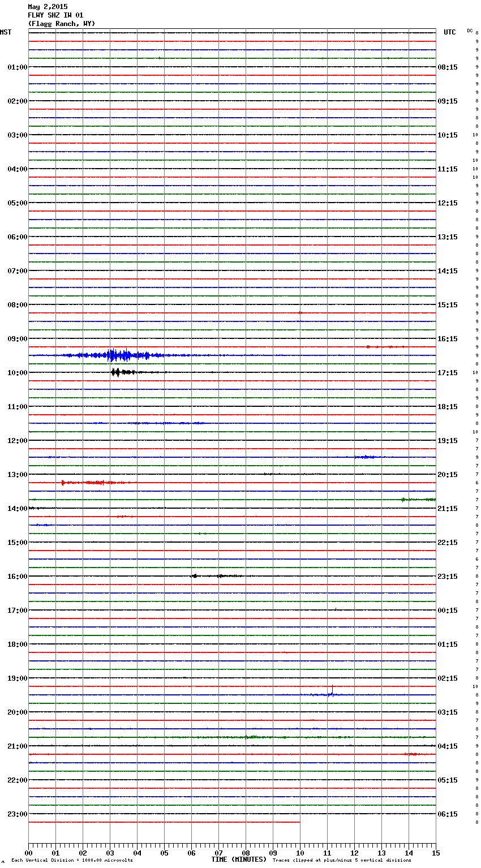
Task: Click the 08 minute axis tick label
Action: click(x=246, y=853)
